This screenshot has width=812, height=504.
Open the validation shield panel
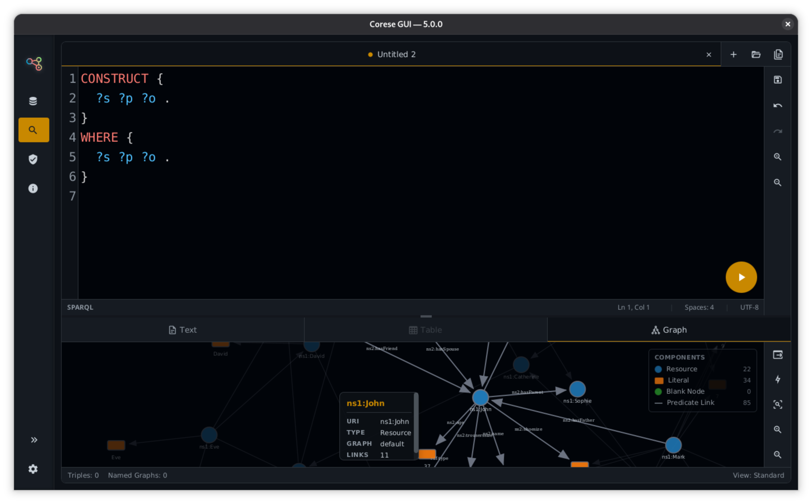[33, 159]
